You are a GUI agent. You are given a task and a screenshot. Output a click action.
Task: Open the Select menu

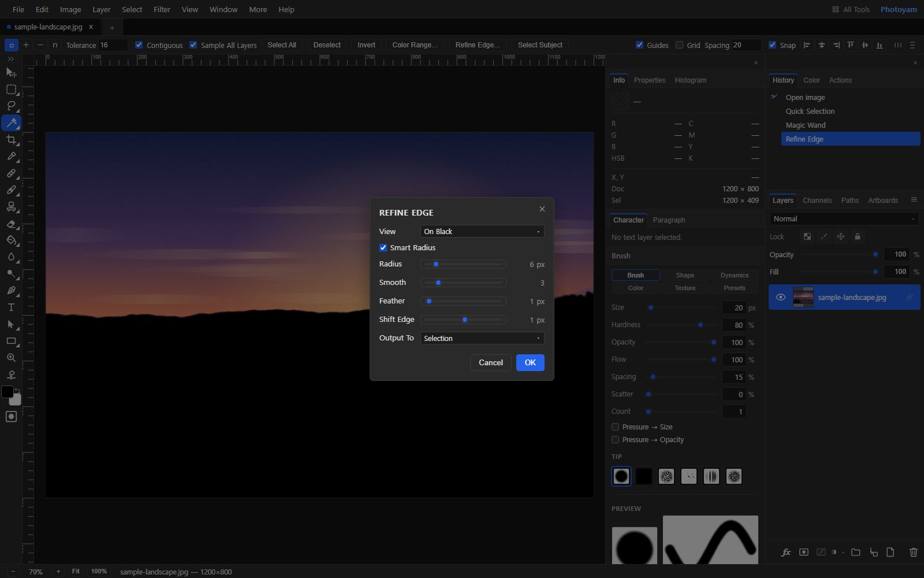tap(132, 9)
